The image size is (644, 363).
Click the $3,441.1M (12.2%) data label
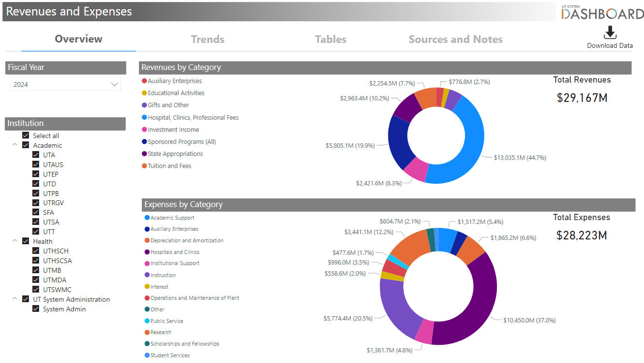click(369, 232)
